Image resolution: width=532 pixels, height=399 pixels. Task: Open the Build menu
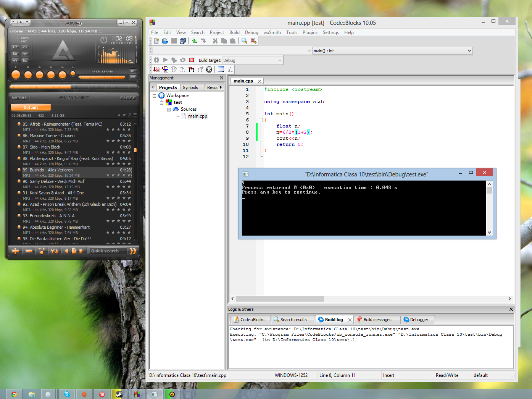coord(234,32)
